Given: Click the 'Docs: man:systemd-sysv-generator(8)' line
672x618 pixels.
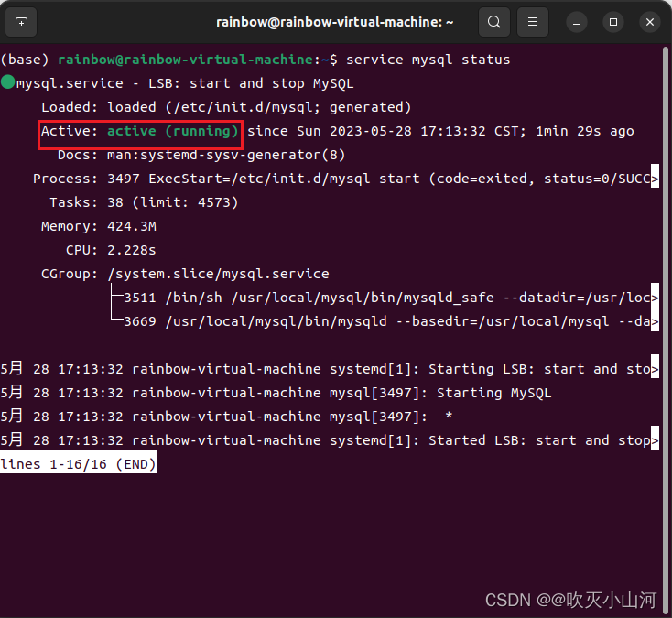Looking at the screenshot, I should 201,155.
